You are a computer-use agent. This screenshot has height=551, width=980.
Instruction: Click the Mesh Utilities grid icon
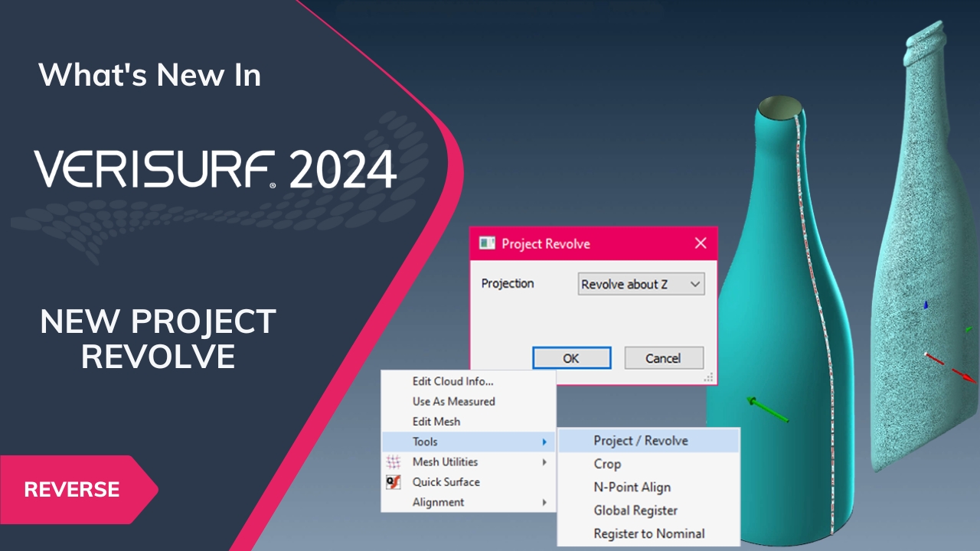point(394,461)
